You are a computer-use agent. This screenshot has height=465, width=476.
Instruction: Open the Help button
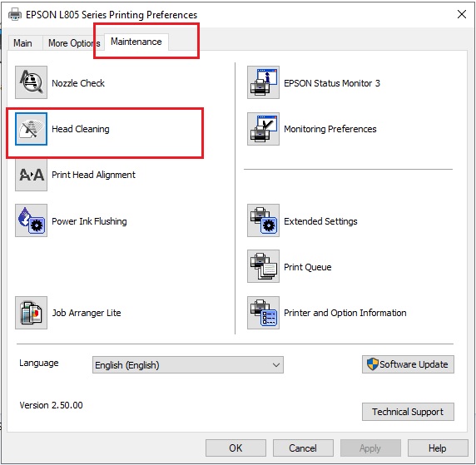pyautogui.click(x=438, y=448)
